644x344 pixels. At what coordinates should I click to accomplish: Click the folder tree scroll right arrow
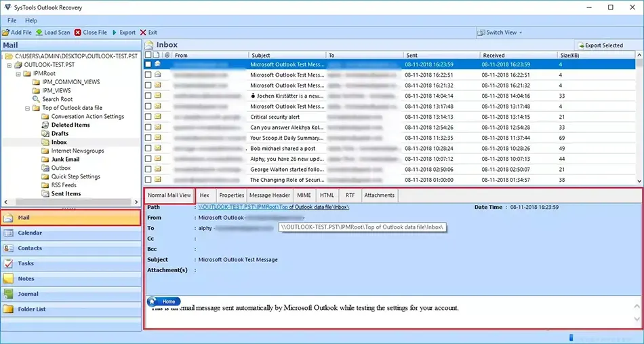[136, 202]
